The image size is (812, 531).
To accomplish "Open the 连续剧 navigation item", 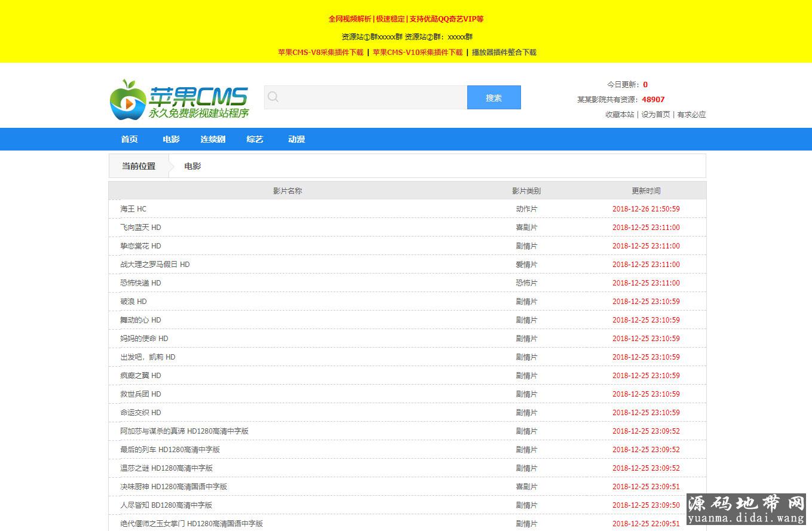I will pyautogui.click(x=213, y=139).
